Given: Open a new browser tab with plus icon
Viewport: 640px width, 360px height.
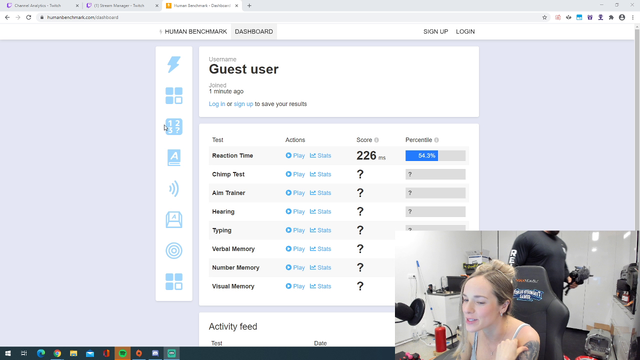Looking at the screenshot, I should [249, 6].
